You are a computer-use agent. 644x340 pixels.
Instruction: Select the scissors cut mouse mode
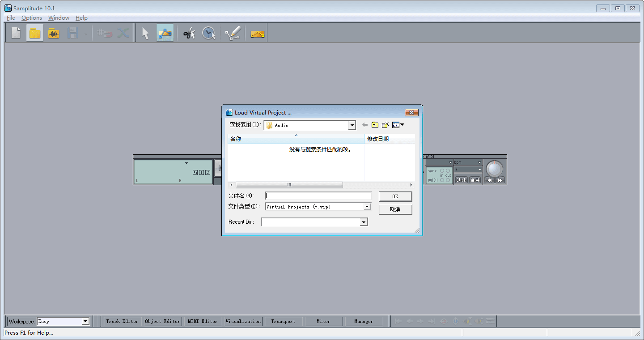pos(189,33)
